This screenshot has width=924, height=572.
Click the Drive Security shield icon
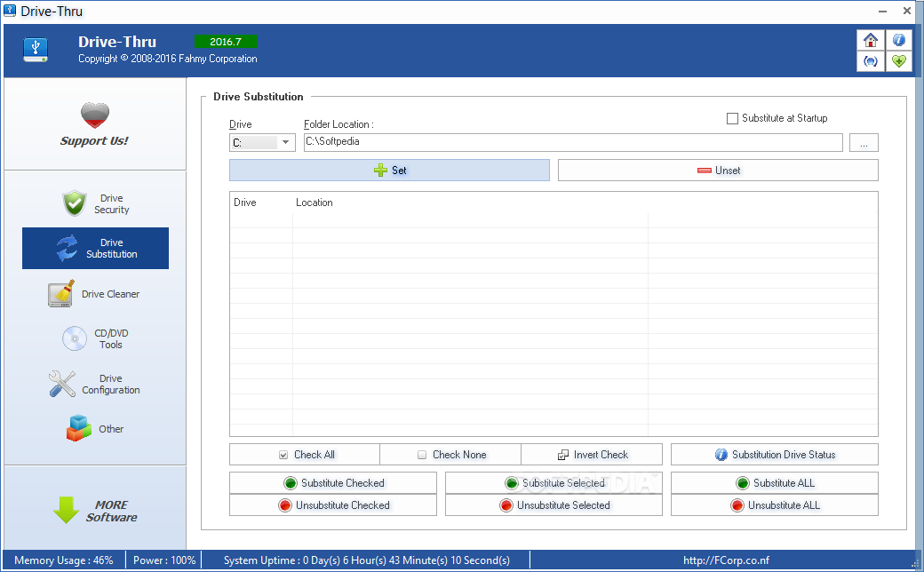pos(75,203)
